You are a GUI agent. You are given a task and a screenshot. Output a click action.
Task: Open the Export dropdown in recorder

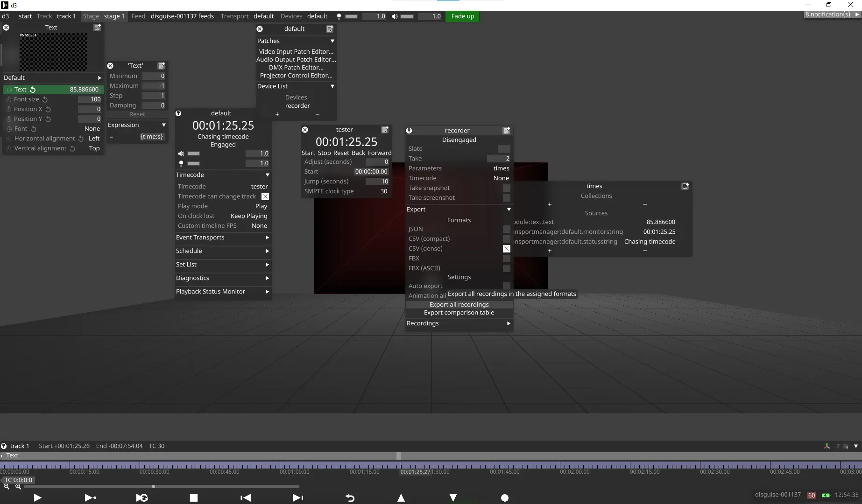508,210
